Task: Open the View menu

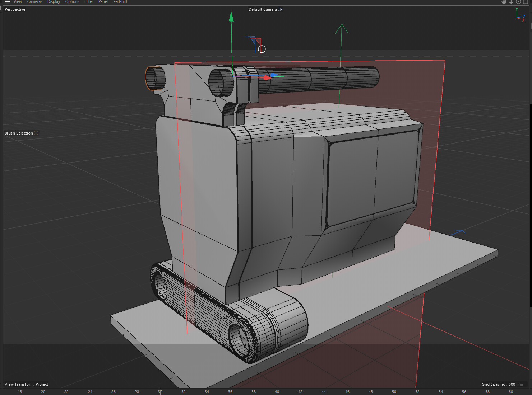Action: [18, 2]
